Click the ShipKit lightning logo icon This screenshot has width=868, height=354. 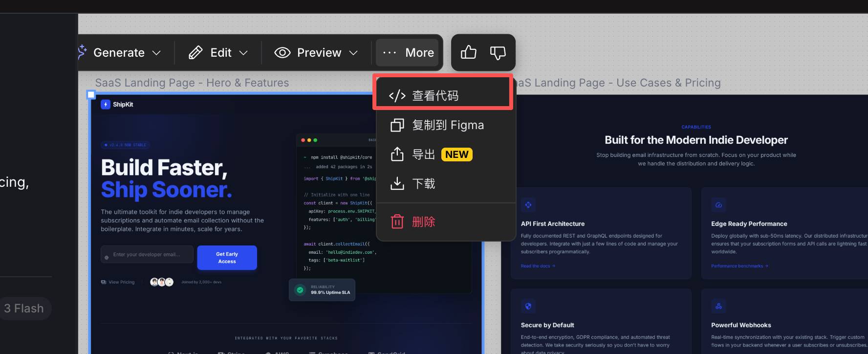click(x=106, y=105)
